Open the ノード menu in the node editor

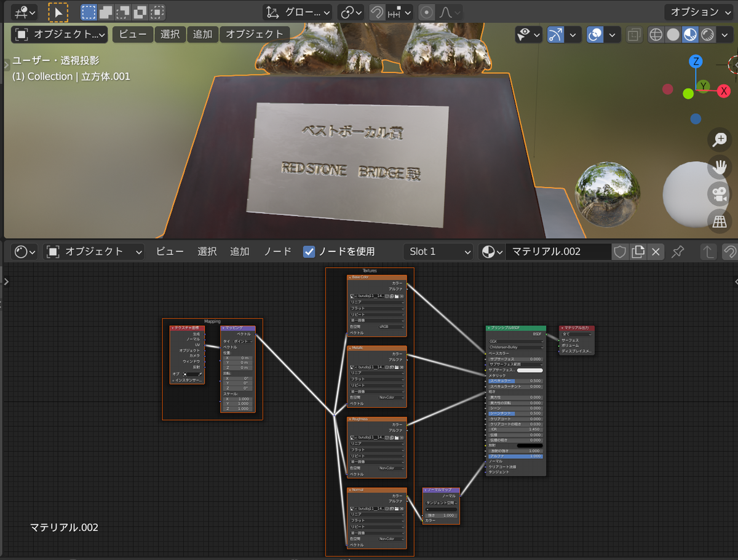[x=277, y=251]
